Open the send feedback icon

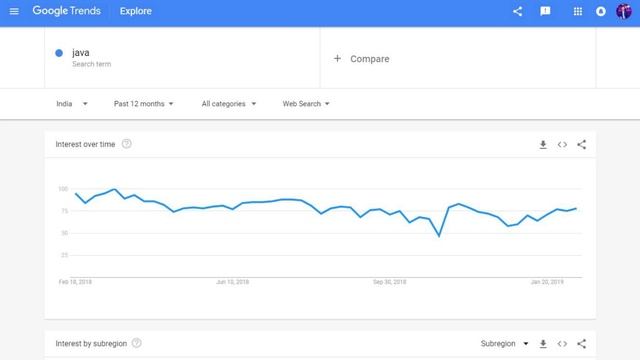coord(545,11)
